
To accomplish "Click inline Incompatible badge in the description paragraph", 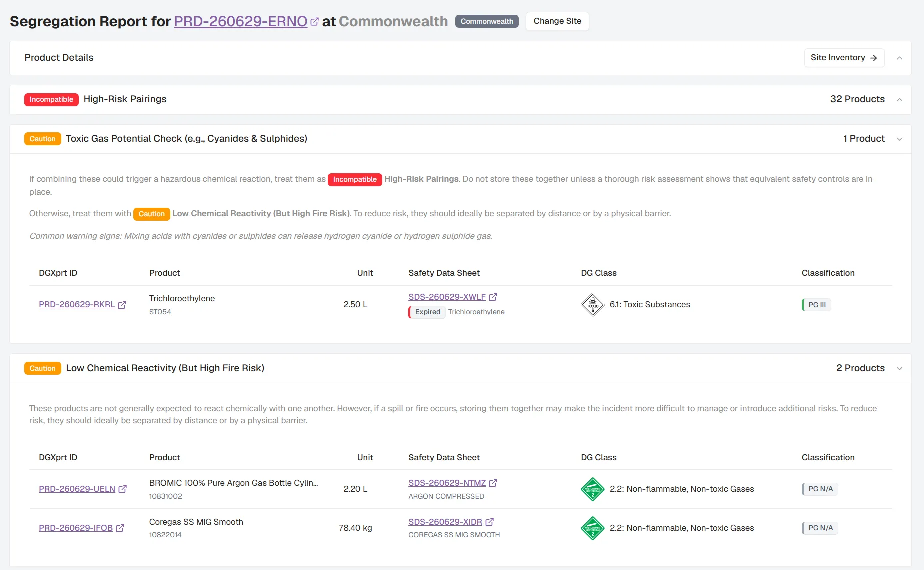I will click(355, 179).
